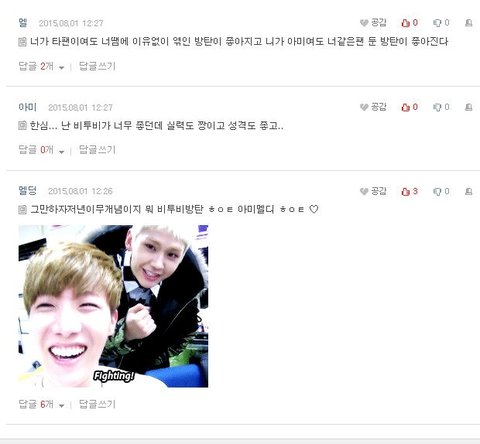Click thumbs-up icon on 엘 comment
Image resolution: width=480 pixels, height=444 pixels.
[x=405, y=23]
